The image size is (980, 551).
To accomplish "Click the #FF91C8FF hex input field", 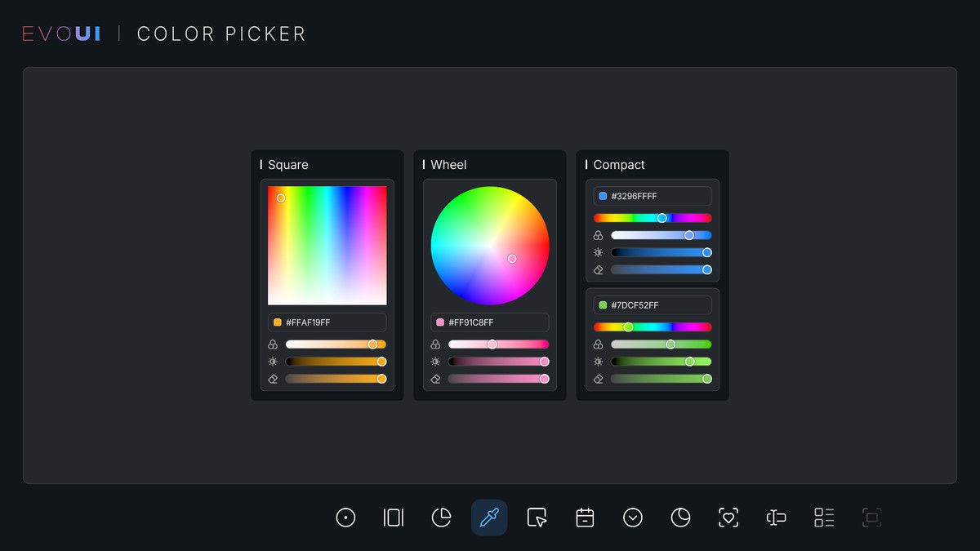I will 489,322.
